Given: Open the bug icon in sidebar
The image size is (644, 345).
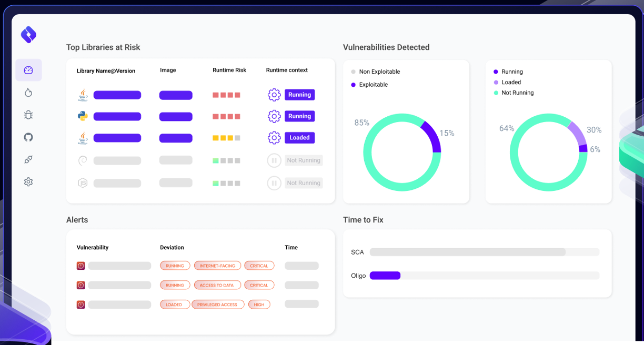Looking at the screenshot, I should click(28, 115).
